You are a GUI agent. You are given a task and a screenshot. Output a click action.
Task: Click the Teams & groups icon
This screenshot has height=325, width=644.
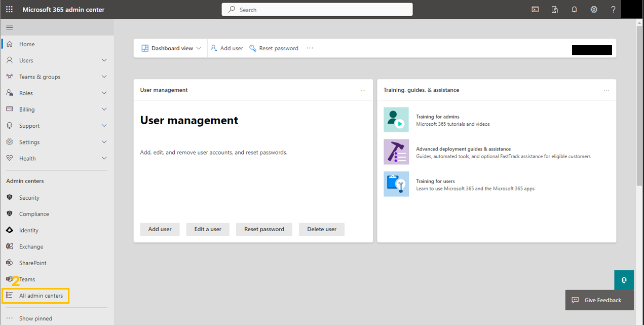click(x=10, y=77)
